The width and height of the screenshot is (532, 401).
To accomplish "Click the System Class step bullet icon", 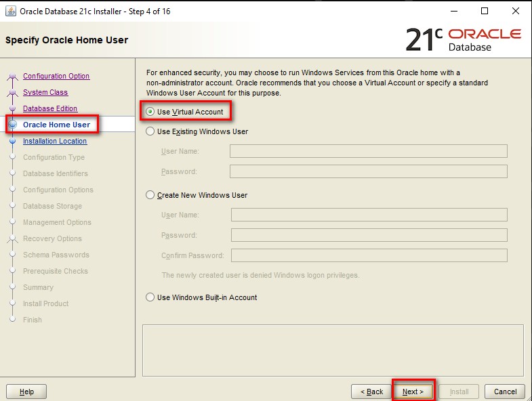I will coord(12,93).
